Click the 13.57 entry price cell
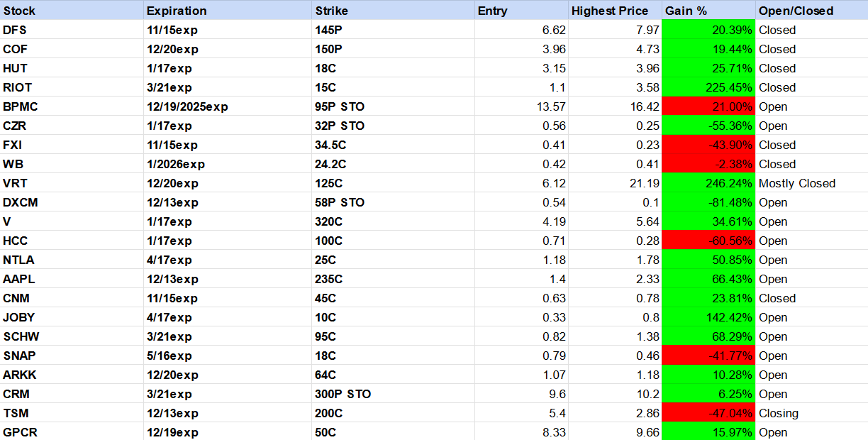 (x=521, y=106)
